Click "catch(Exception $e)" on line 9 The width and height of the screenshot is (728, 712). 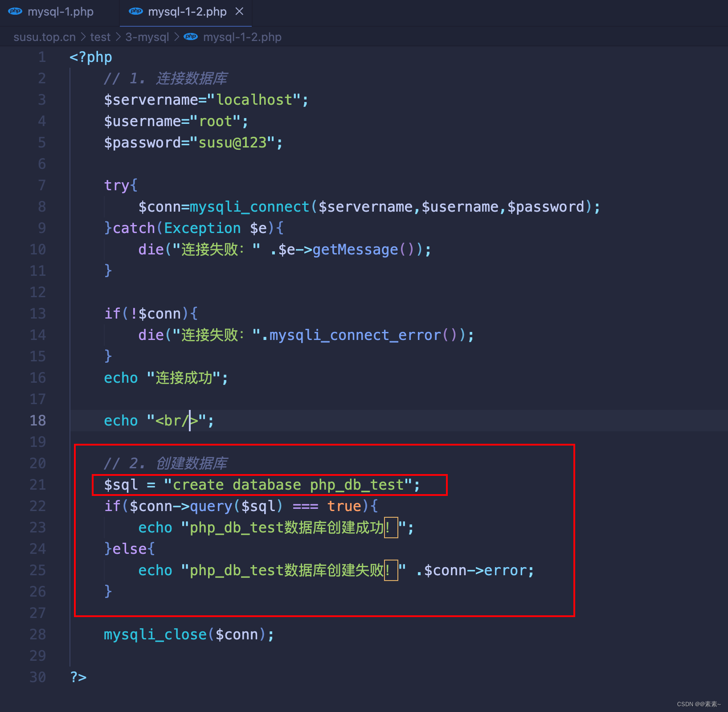pyautogui.click(x=194, y=228)
